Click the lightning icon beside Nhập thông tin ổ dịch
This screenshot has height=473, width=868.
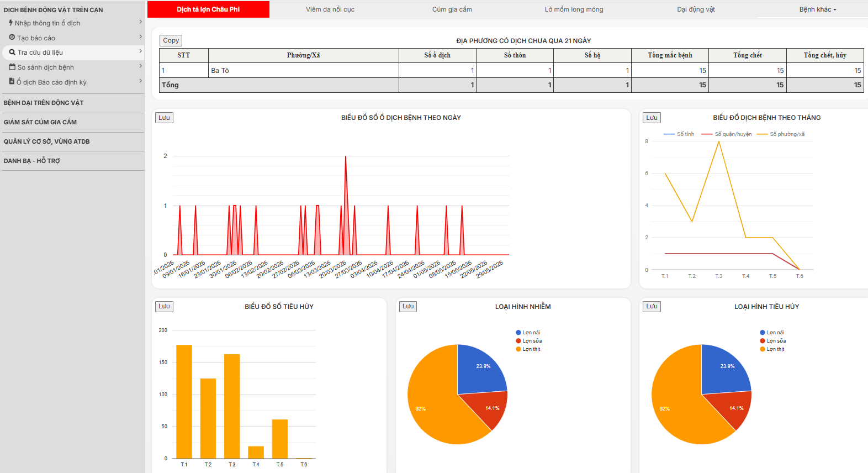coord(10,23)
